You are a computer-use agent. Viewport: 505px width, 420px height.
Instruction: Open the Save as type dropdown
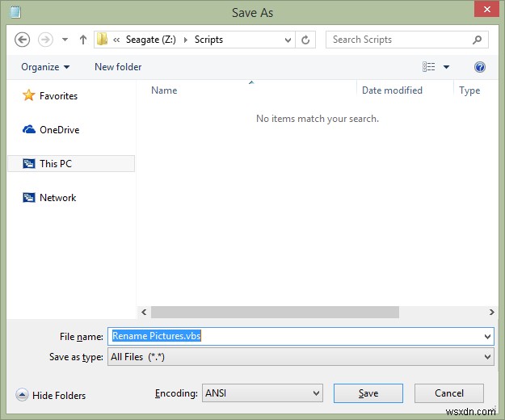pyautogui.click(x=301, y=357)
